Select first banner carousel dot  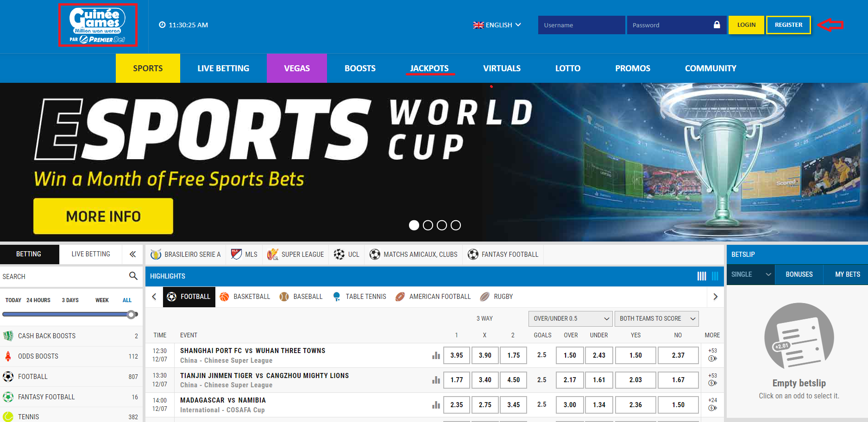click(414, 225)
